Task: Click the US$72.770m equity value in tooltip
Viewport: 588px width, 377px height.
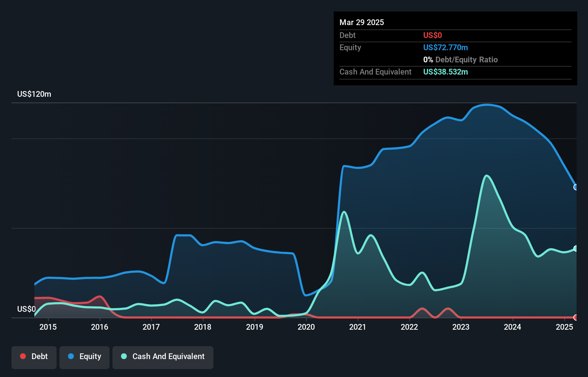Action: coord(445,48)
